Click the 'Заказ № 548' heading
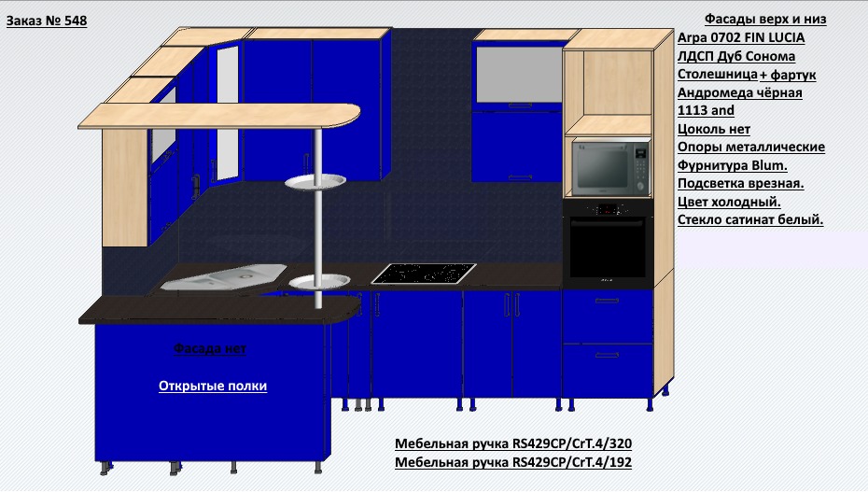 [x=47, y=21]
